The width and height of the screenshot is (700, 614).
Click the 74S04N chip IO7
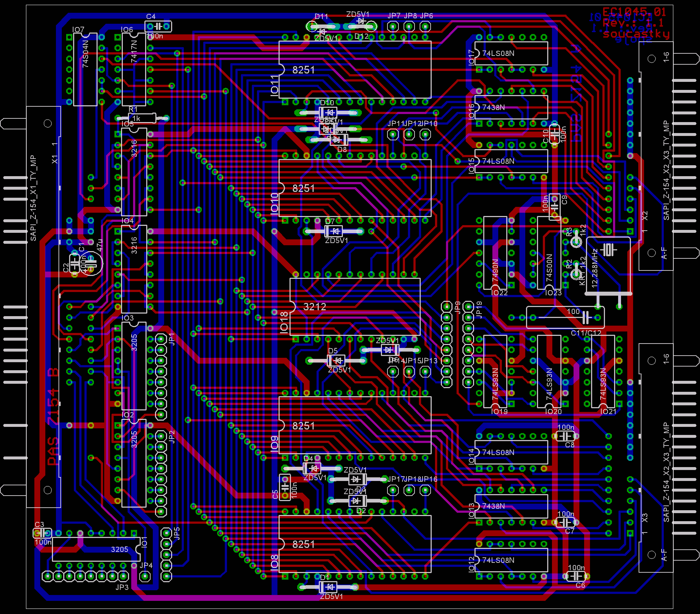85,69
